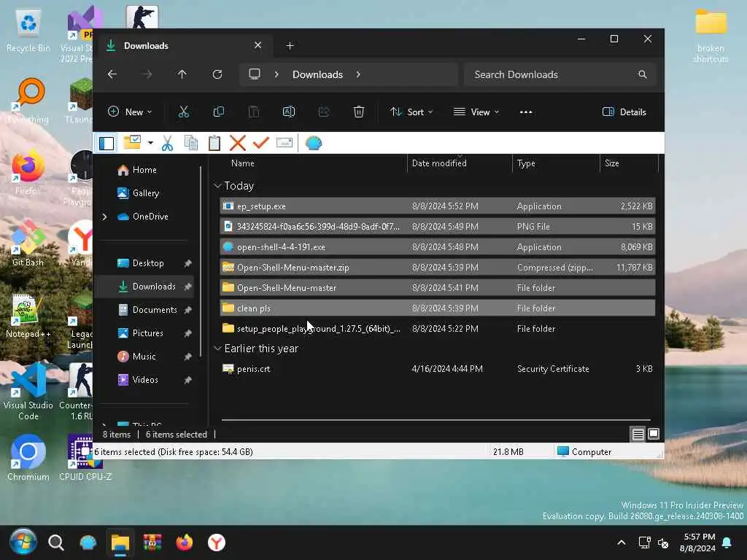
Task: Collapse the Earlier this year group
Action: (217, 349)
